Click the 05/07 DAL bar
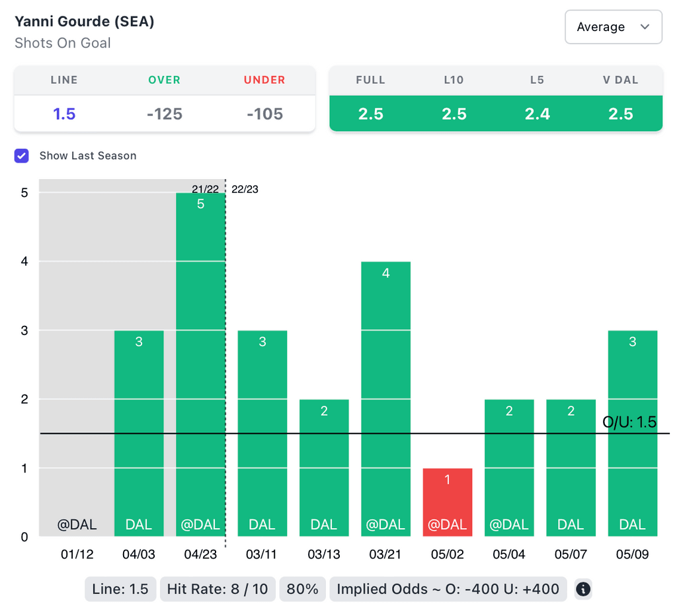The image size is (677, 616). [571, 468]
